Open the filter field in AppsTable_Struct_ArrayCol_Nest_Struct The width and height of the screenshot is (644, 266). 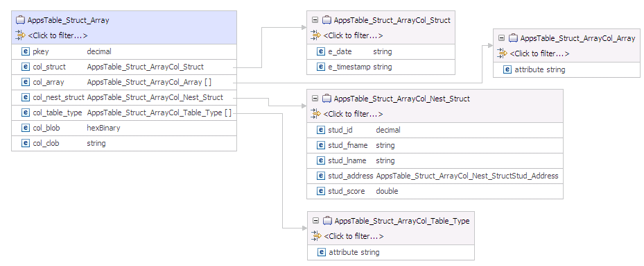click(354, 114)
